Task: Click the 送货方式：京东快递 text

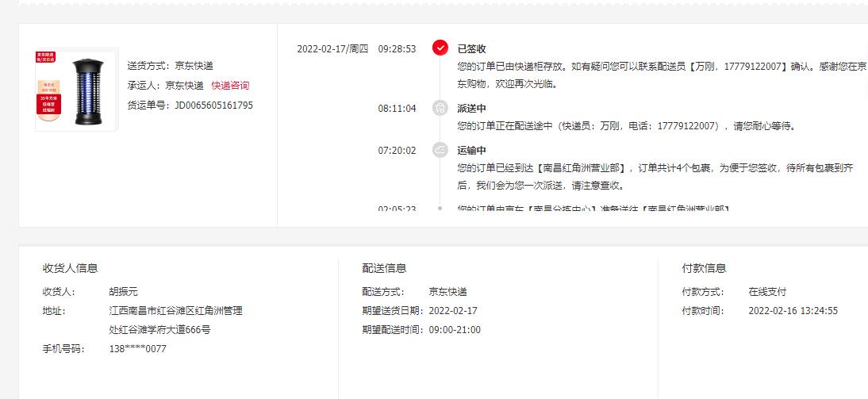Action: [170, 65]
